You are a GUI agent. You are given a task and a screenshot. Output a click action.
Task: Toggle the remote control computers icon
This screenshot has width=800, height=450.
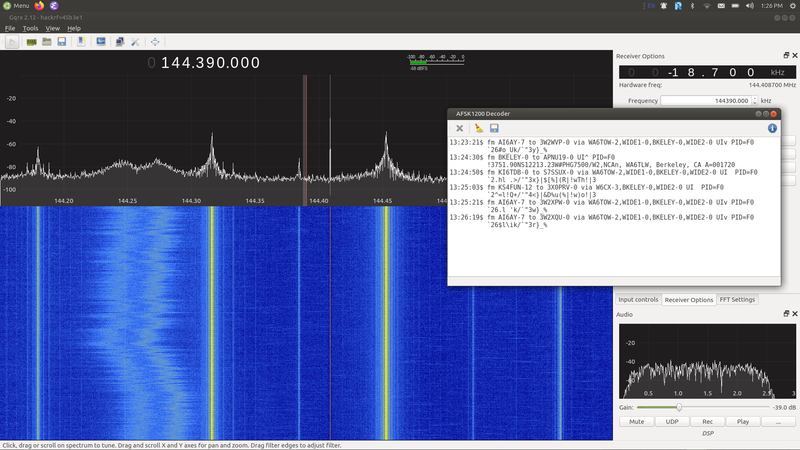(x=120, y=42)
